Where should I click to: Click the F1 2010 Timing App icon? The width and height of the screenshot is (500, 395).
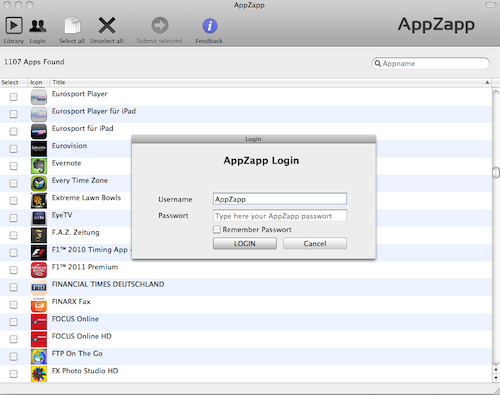tap(39, 253)
